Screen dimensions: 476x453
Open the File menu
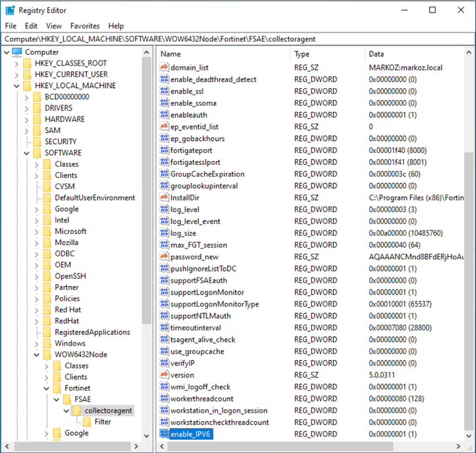[x=11, y=26]
